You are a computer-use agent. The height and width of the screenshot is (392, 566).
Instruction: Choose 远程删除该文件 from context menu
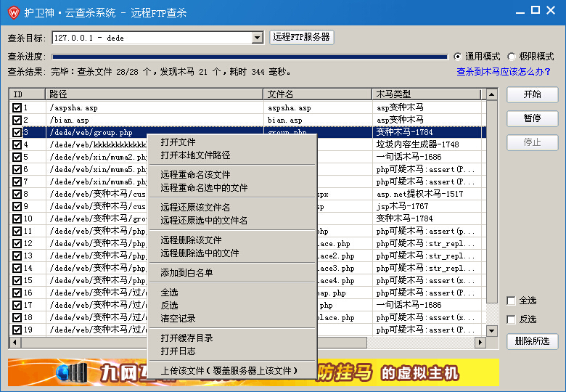pyautogui.click(x=192, y=240)
